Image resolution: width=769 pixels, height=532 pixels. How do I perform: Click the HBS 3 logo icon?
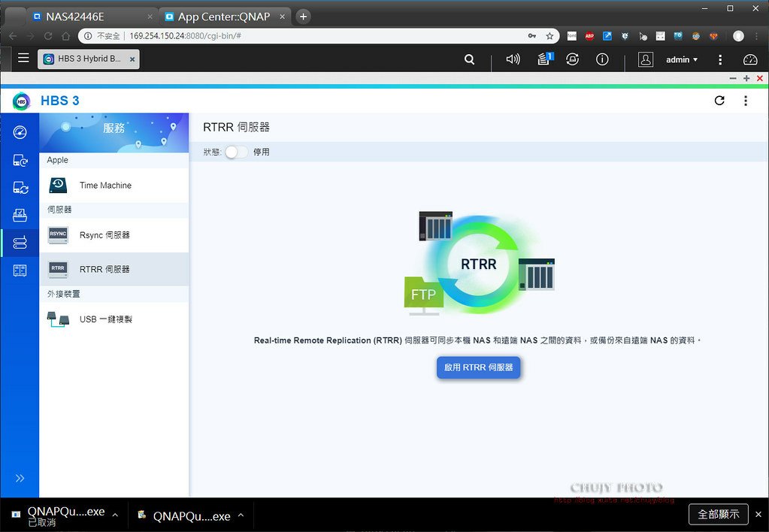click(x=21, y=101)
